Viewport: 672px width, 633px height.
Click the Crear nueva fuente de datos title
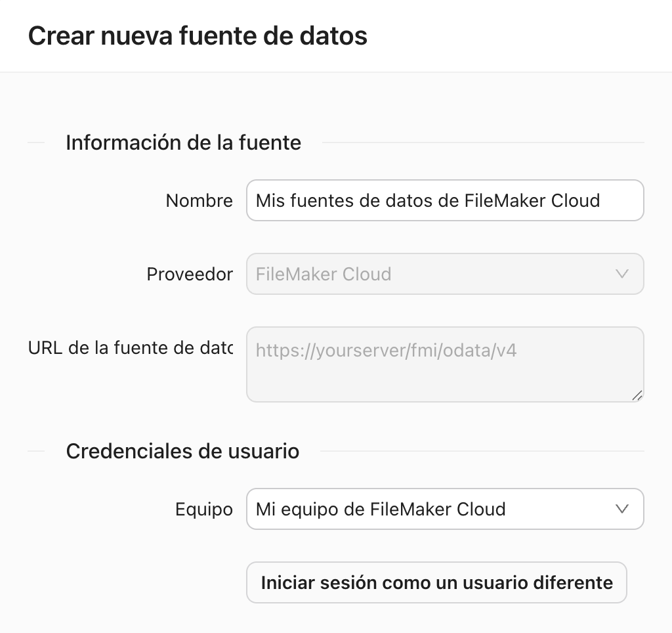coord(198,36)
